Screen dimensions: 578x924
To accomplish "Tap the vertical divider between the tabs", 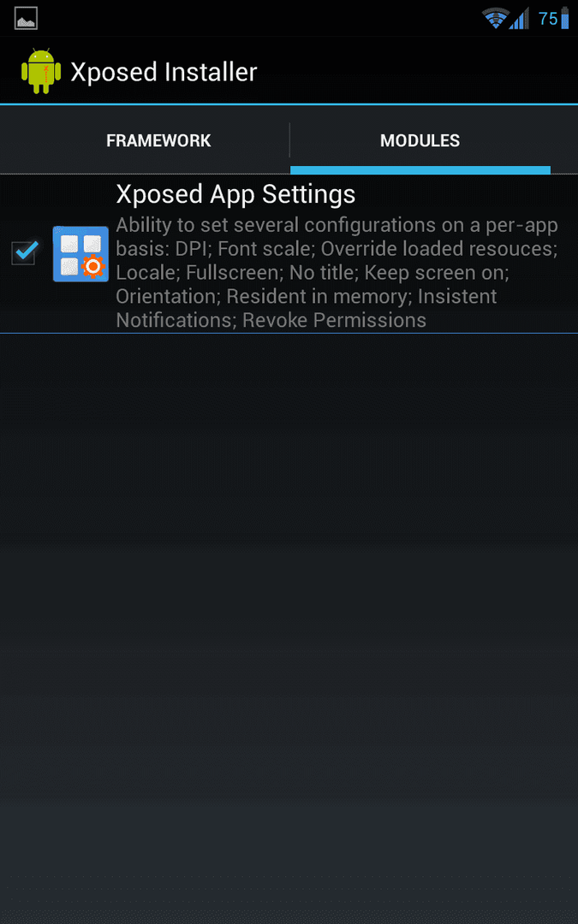I will [x=289, y=140].
